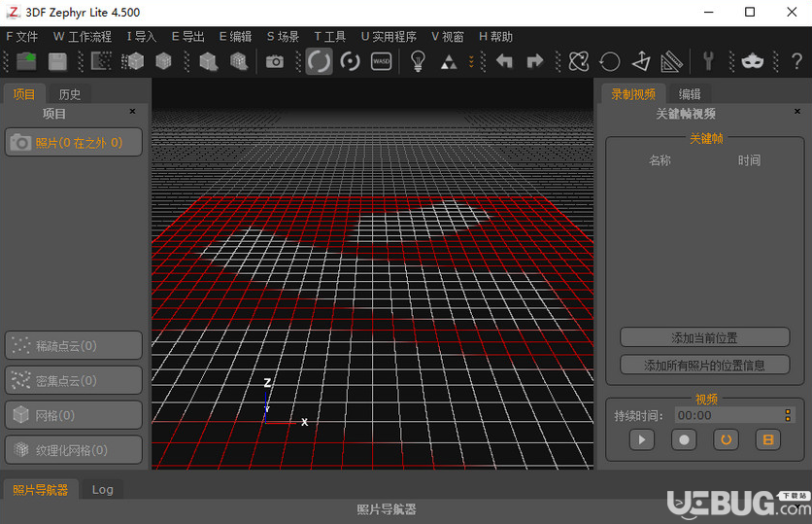Close the 关键帧视频 panel
This screenshot has width=812, height=524.
[797, 112]
